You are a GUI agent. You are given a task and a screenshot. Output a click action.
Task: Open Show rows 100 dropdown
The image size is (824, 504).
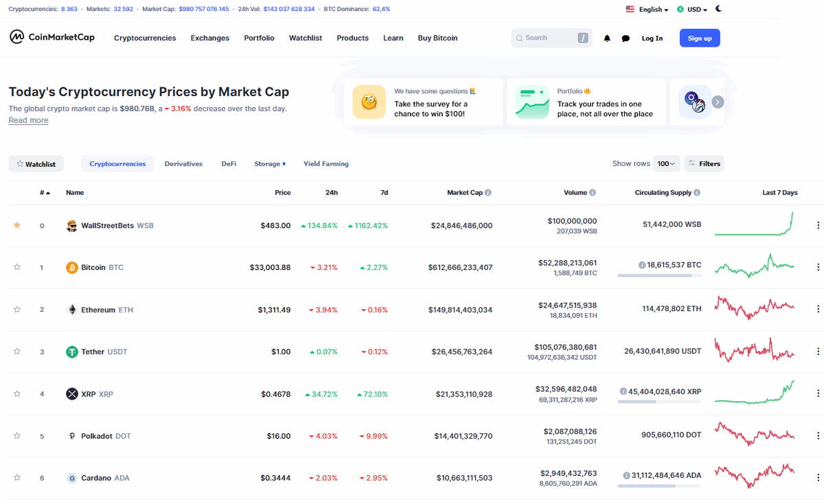point(667,163)
